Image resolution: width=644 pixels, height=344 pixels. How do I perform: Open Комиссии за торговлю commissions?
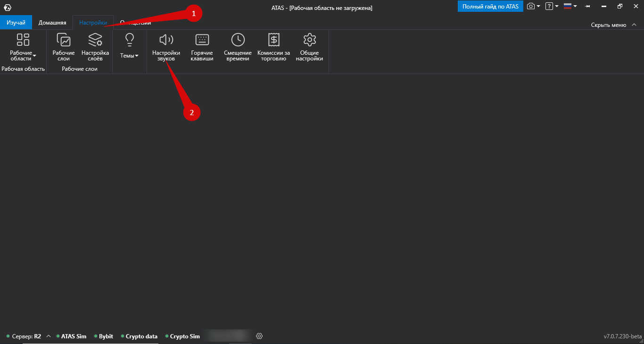[273, 47]
